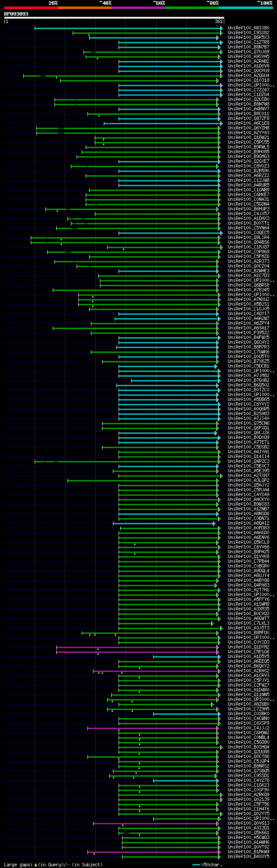This screenshot has width=277, height=868.
Task: Choose the UniRef100_Q10318 hit label
Action: click(248, 81)
